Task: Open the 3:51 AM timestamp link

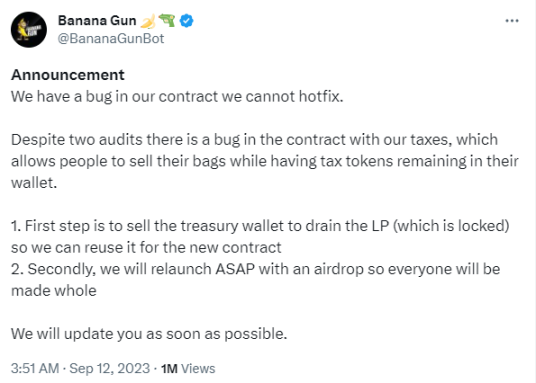Action: (35, 368)
